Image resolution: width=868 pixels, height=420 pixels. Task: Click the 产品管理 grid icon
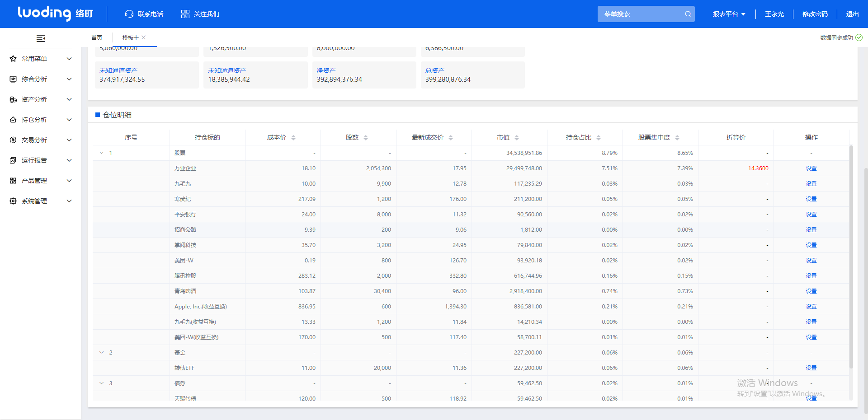[13, 181]
